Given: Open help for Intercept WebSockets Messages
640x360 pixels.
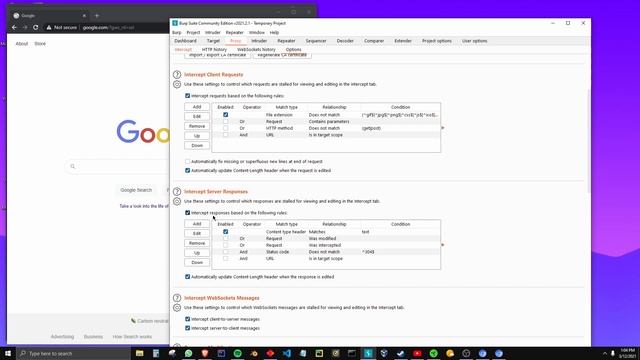Looking at the screenshot, I should pos(177,298).
